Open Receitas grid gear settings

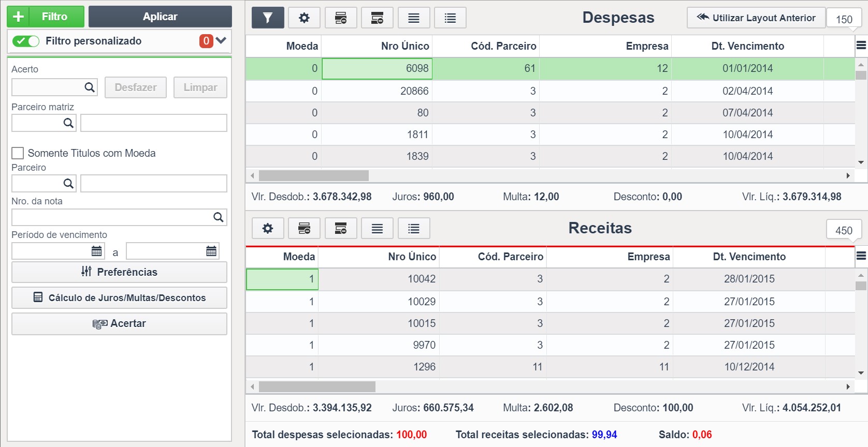(x=268, y=228)
